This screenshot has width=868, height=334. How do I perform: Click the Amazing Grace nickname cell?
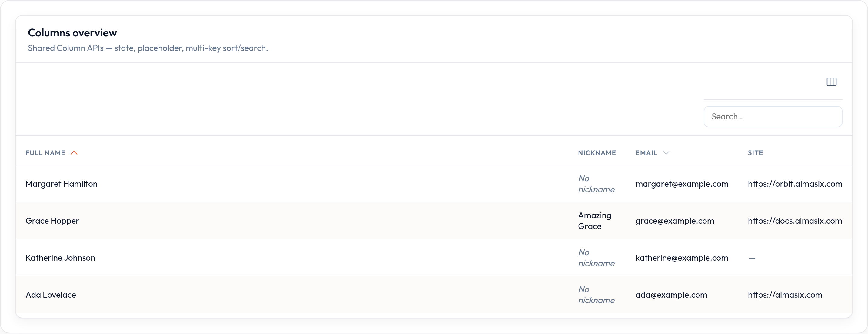(x=594, y=221)
